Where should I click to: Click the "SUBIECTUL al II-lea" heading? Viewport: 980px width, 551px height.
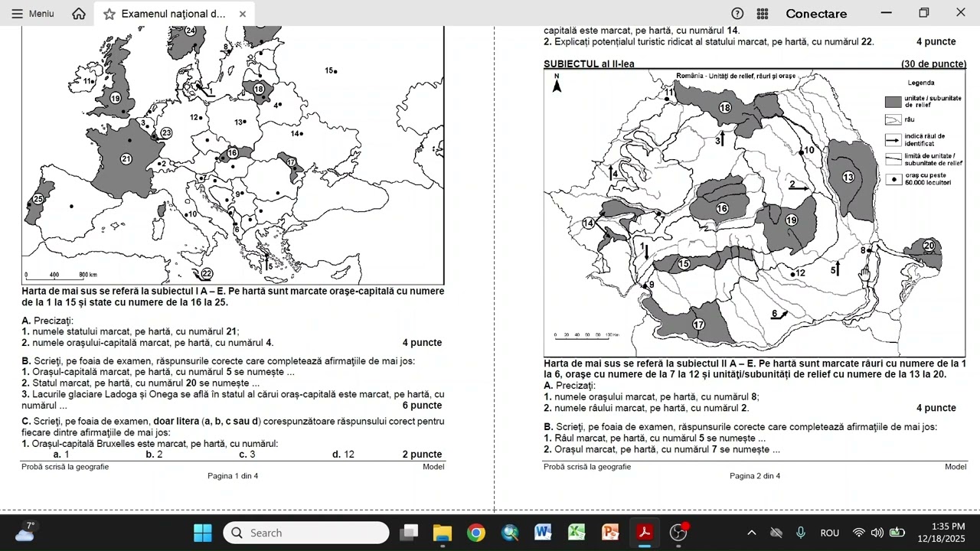pos(589,64)
